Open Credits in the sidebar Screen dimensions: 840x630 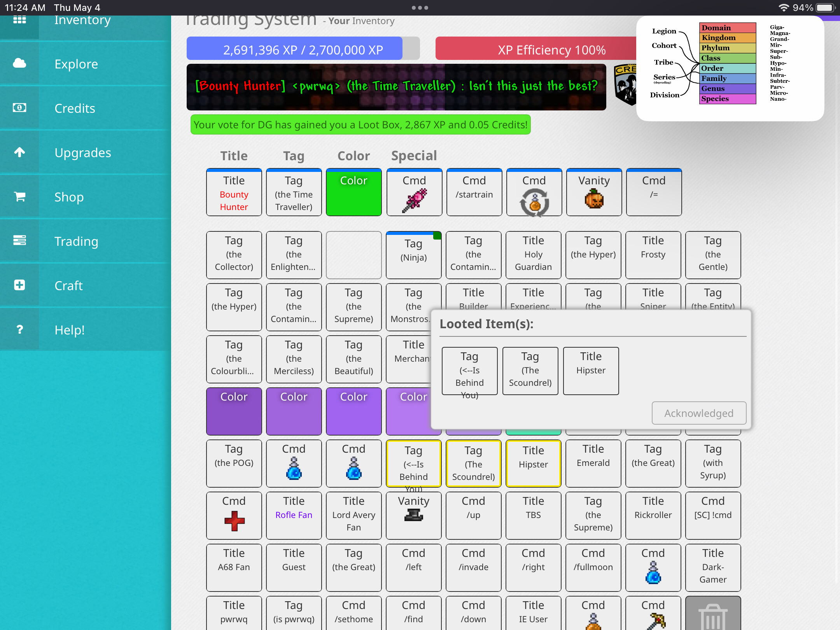coord(86,108)
